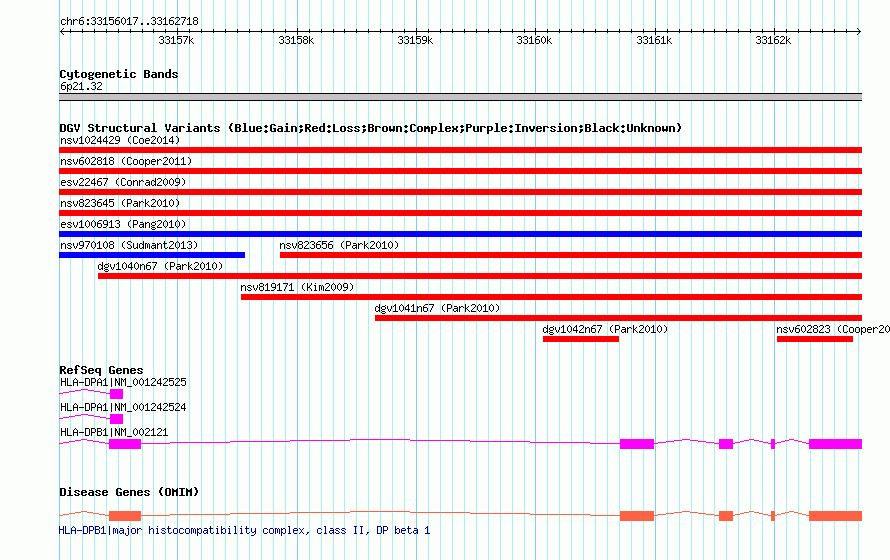Click the nsv970108 (Sudmant2013) label

(129, 245)
